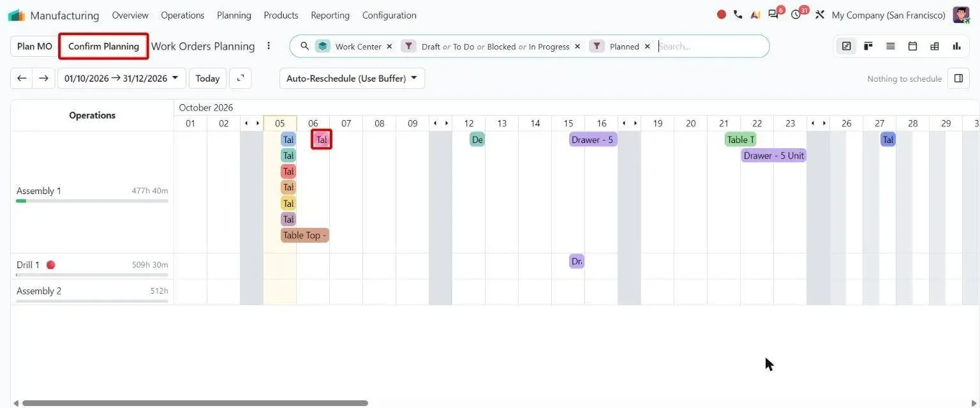This screenshot has height=408, width=980.
Task: Switch to List view icon
Action: pyautogui.click(x=891, y=46)
